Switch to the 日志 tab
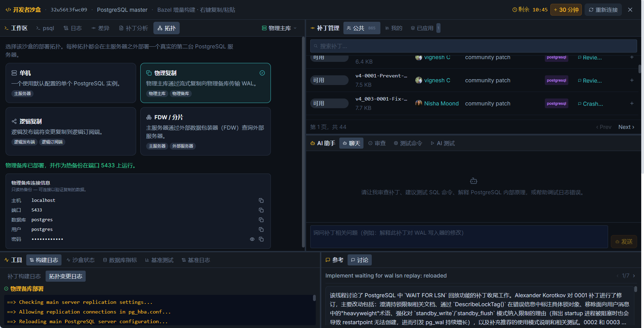This screenshot has height=328, width=644. click(x=73, y=28)
